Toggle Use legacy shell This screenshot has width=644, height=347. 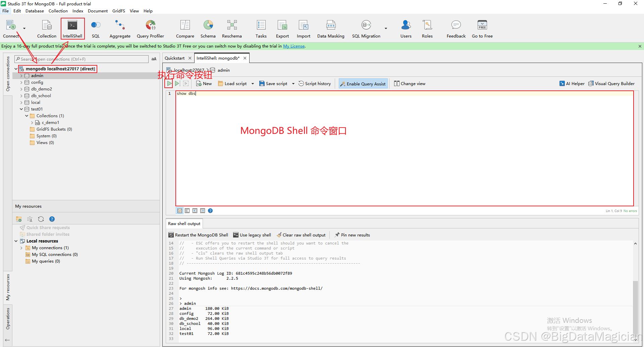click(x=252, y=235)
